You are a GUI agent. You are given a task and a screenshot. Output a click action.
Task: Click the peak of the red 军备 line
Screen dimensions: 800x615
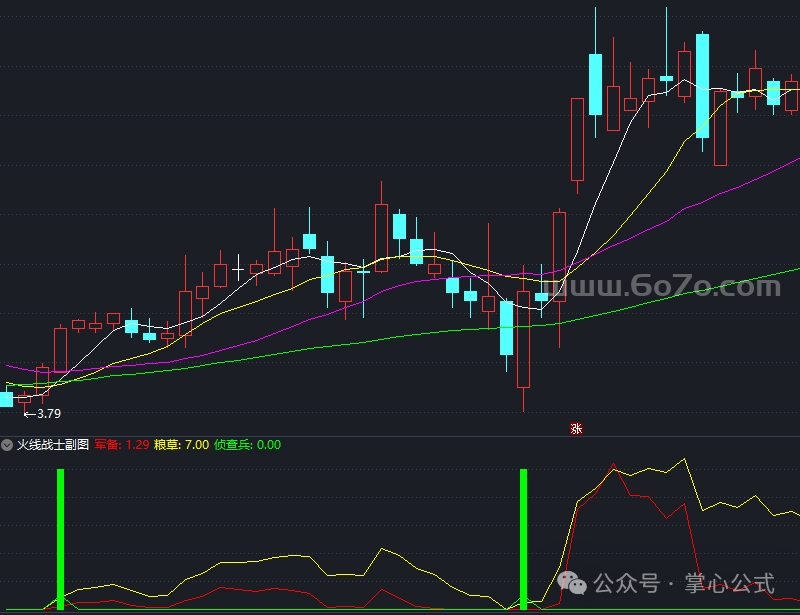(x=614, y=467)
